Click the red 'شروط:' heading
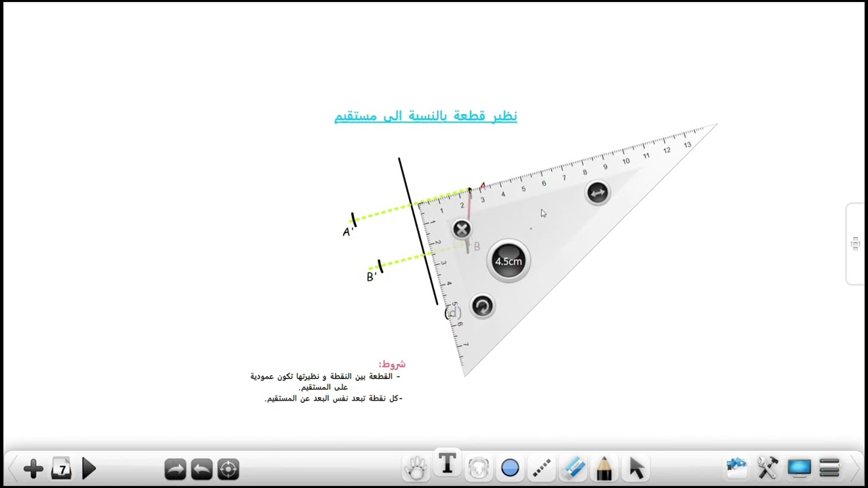 [392, 364]
